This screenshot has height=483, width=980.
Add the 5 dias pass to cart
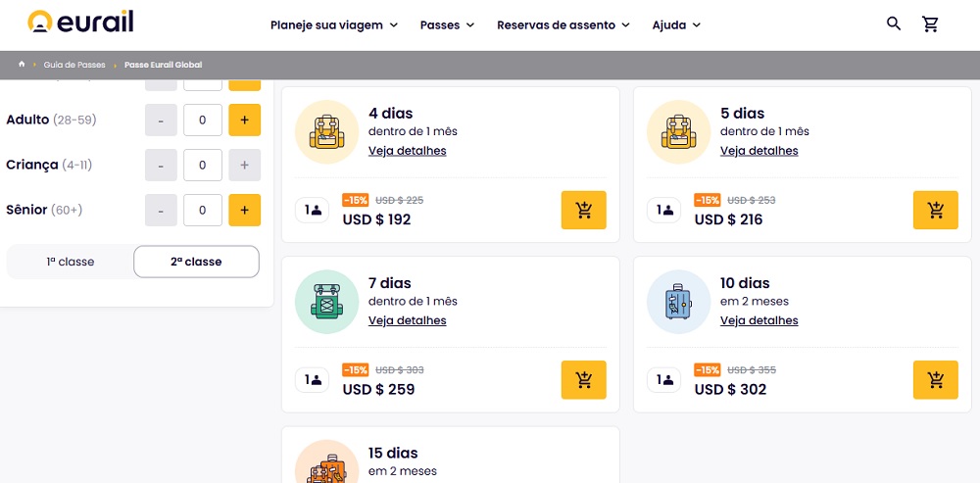[935, 210]
